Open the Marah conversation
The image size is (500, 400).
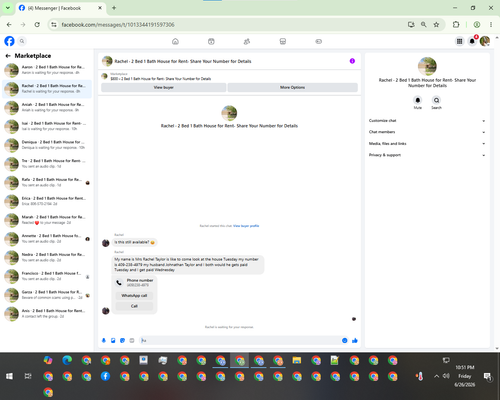[x=47, y=220]
